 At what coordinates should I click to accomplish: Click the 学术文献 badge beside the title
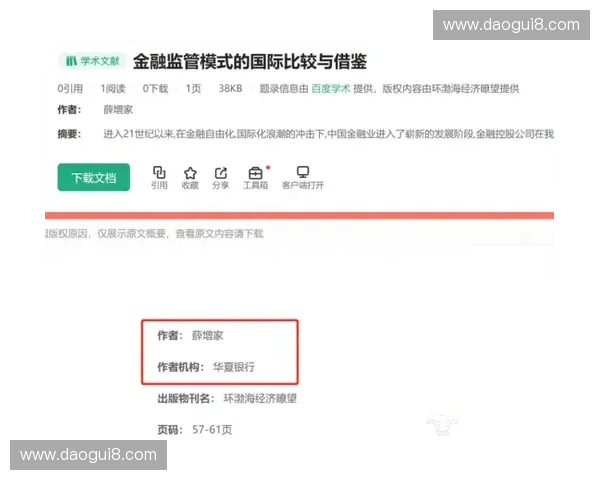(x=92, y=61)
